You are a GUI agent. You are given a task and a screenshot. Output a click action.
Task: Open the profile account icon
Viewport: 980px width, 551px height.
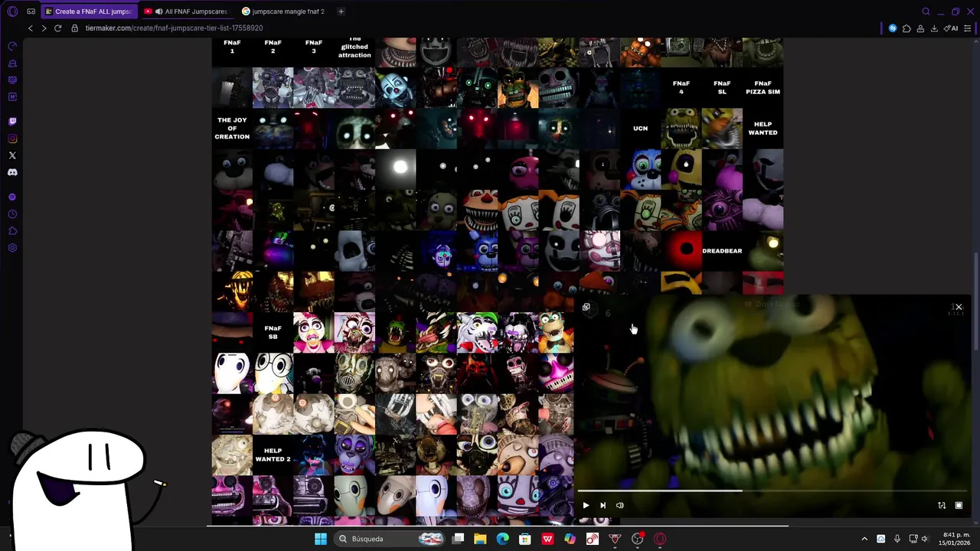pos(920,28)
